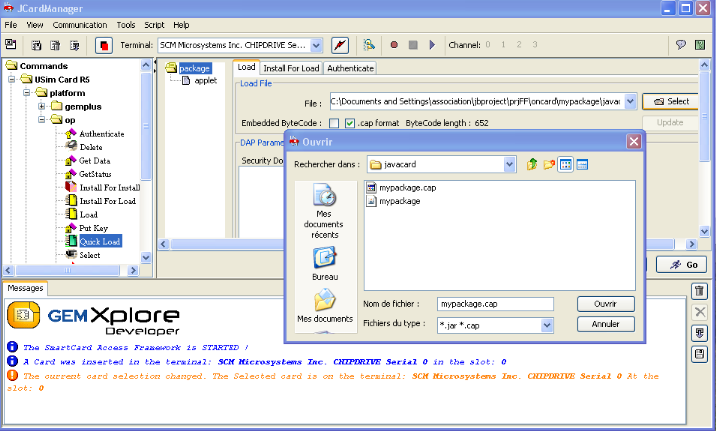716x431 pixels.
Task: Open the Tools menu
Action: 126,25
